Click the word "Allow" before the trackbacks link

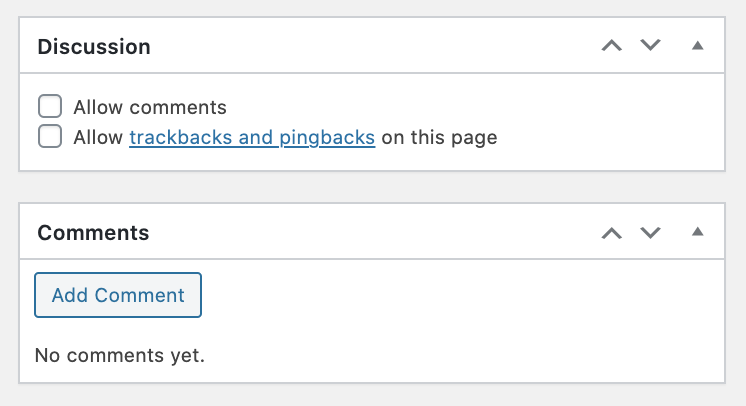98,138
